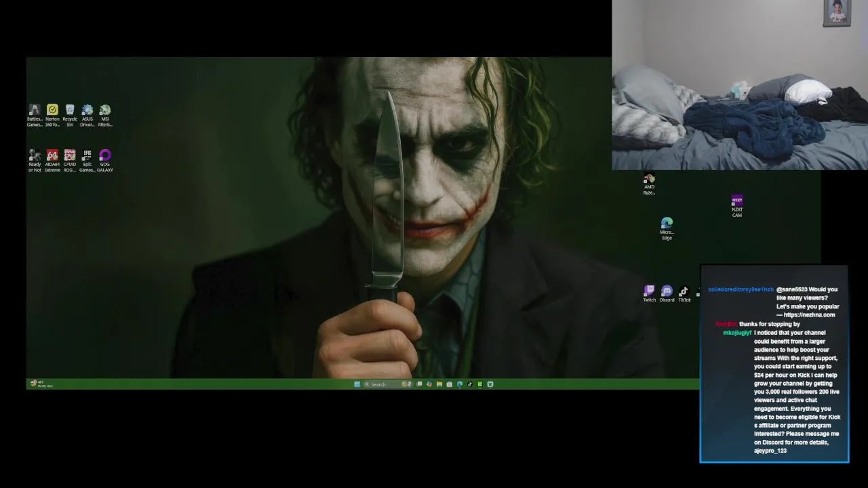The image size is (868, 488).
Task: Open the Battlestate Games desktop shortcut
Action: tap(35, 115)
